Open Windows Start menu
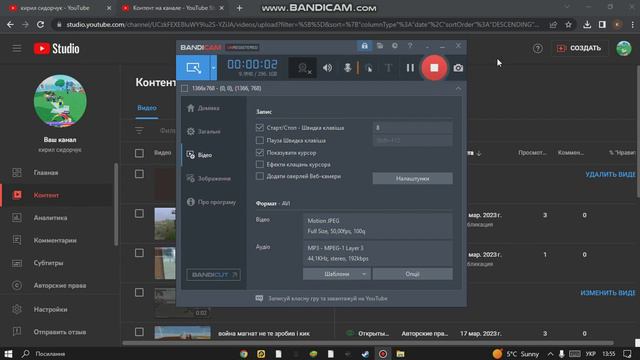The image size is (640, 360). tap(8, 353)
